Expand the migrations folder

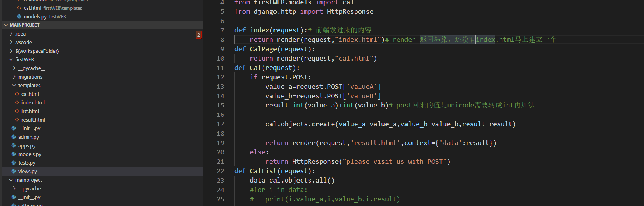[x=102, y=77]
